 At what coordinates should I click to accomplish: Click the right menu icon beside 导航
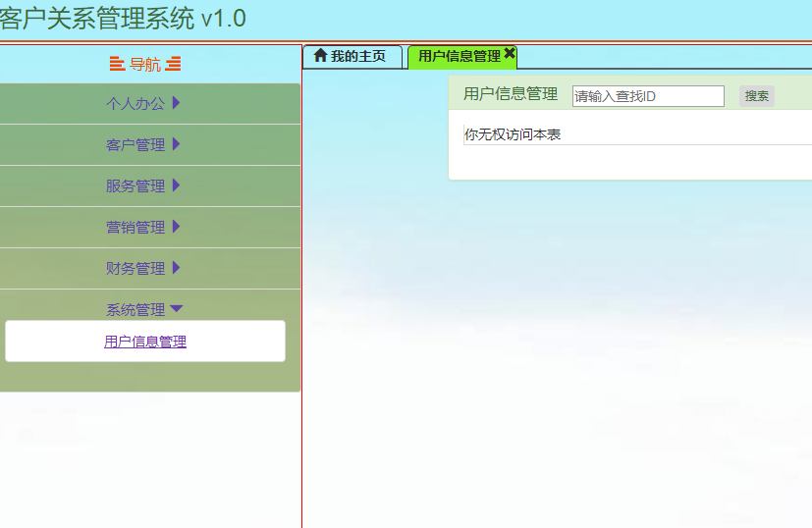(x=174, y=64)
